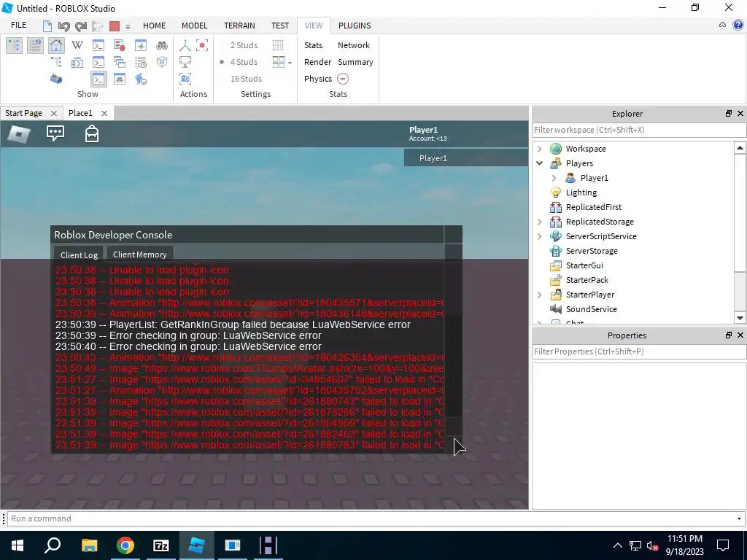Open the FILE menu
This screenshot has height=560, width=747.
18,26
